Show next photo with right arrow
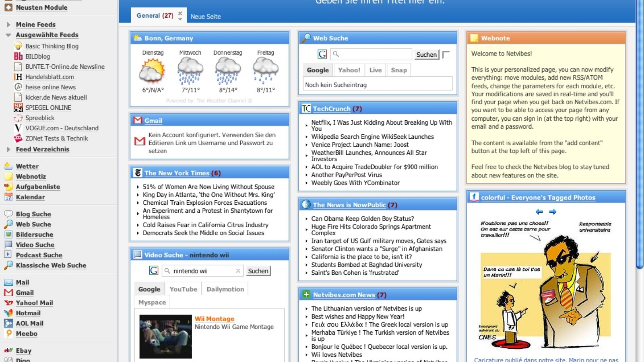The image size is (644, 362). 553,212
